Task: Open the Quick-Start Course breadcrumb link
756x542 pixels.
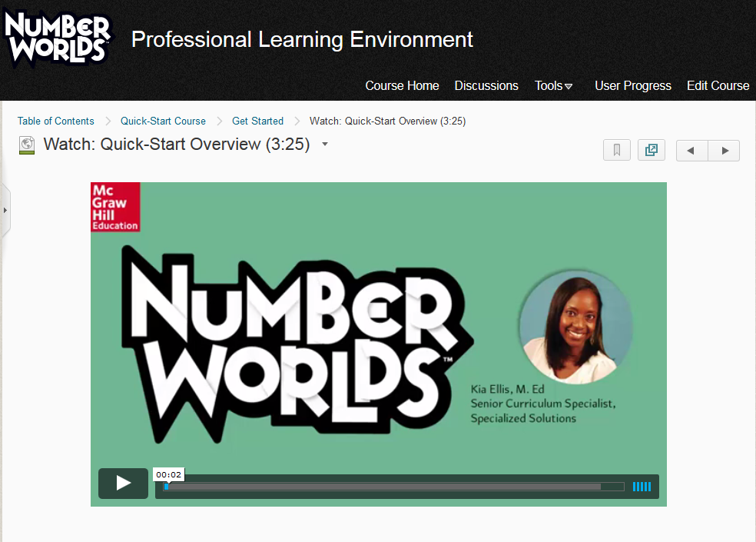Action: (163, 121)
